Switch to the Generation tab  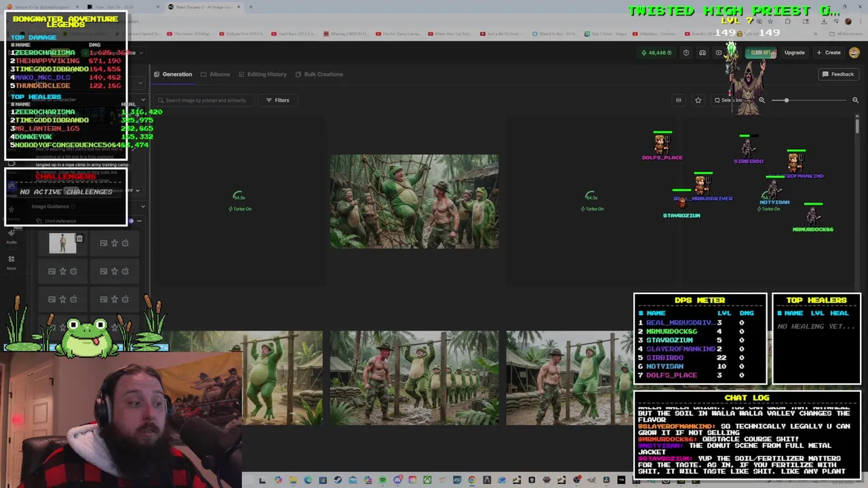[x=173, y=74]
